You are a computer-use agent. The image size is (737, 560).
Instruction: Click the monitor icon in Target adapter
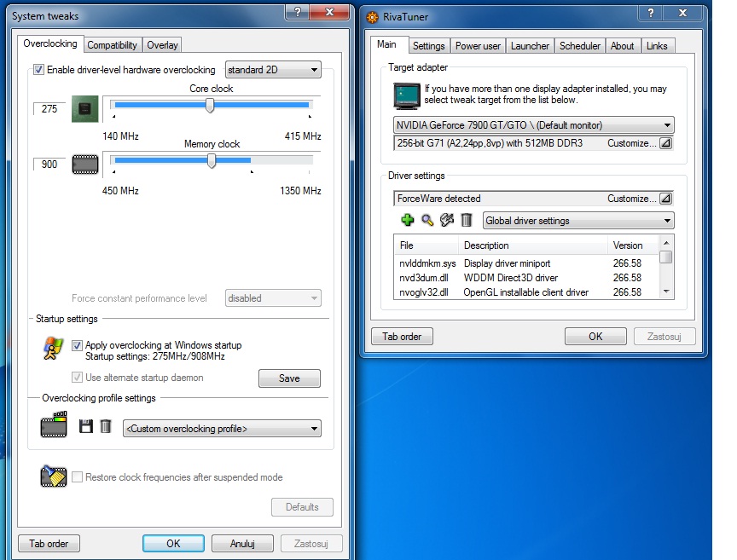click(407, 95)
